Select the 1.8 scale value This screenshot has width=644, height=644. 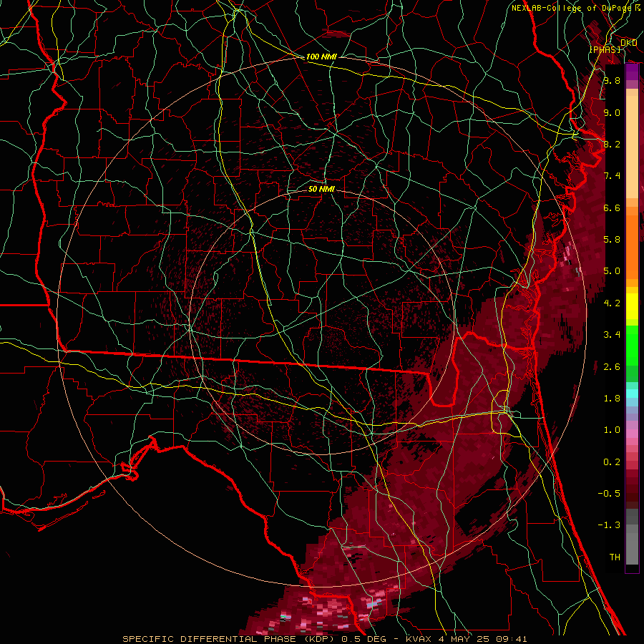tap(612, 399)
